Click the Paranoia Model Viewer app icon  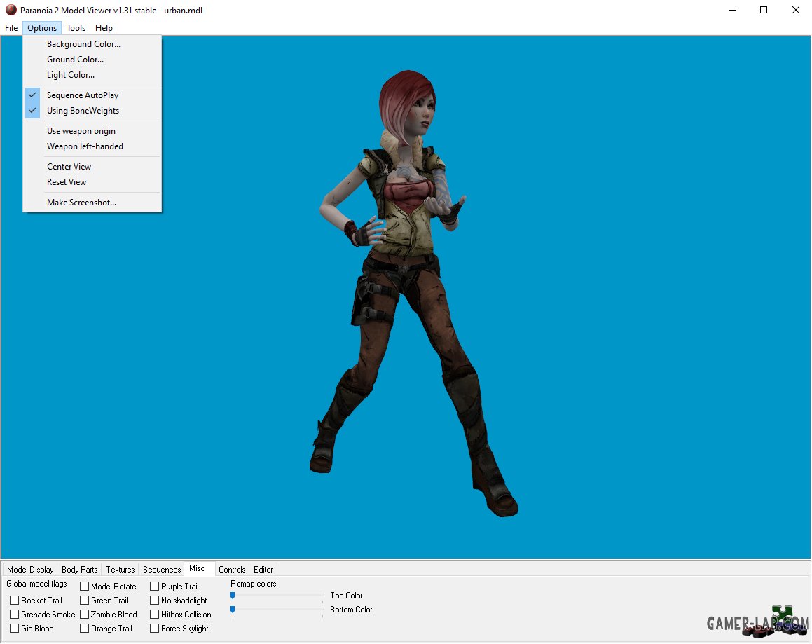11,10
